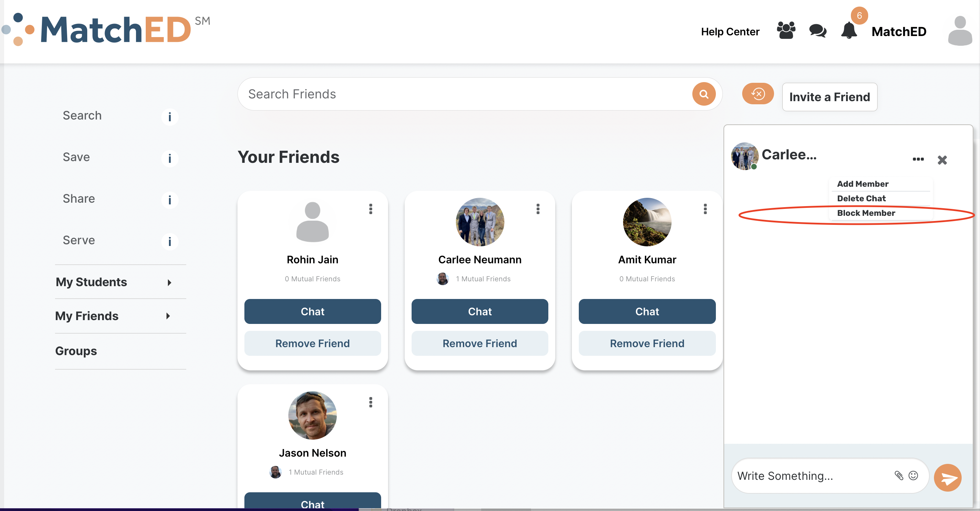
Task: Open the chat messages icon in header
Action: 818,30
